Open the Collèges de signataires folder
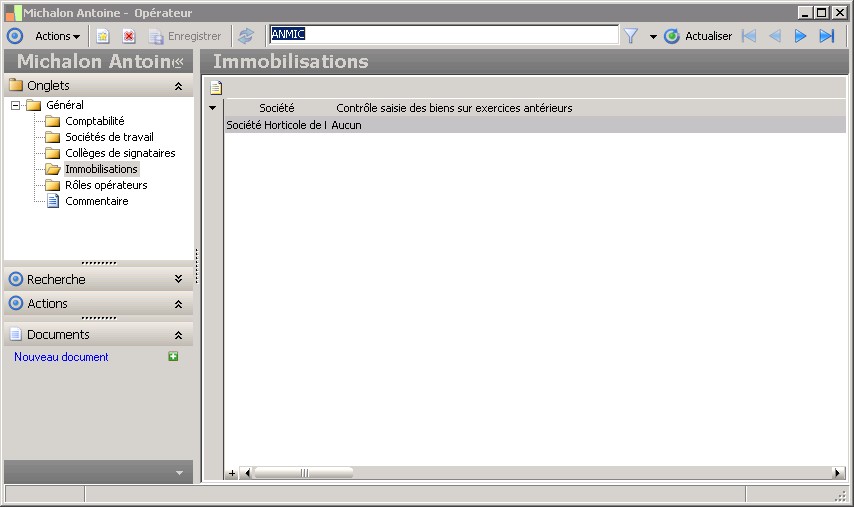 [x=120, y=153]
